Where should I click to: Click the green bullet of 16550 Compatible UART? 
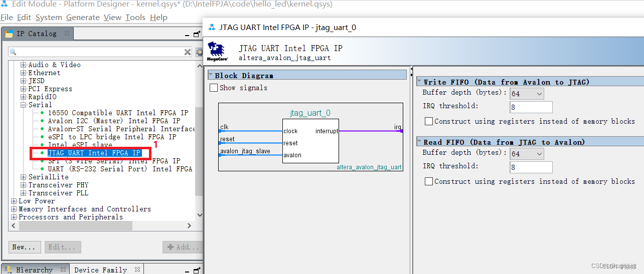click(42, 113)
